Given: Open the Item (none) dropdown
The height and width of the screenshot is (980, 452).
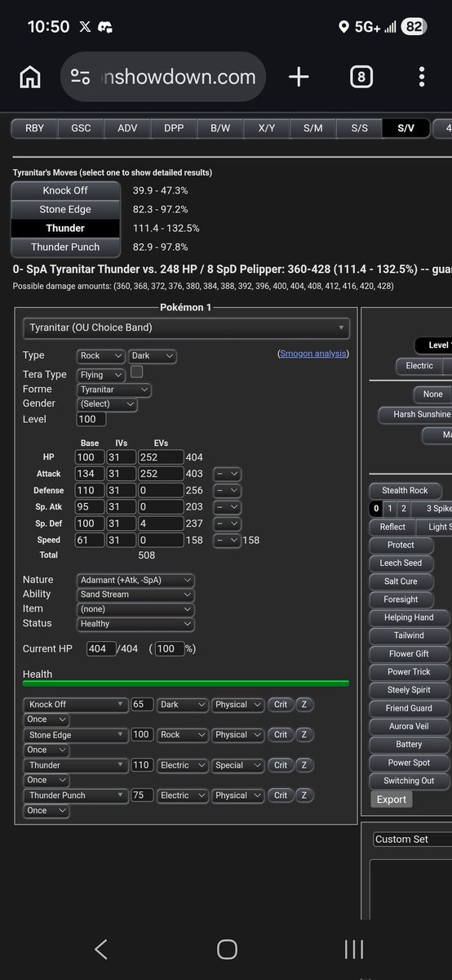Looking at the screenshot, I should tap(136, 609).
